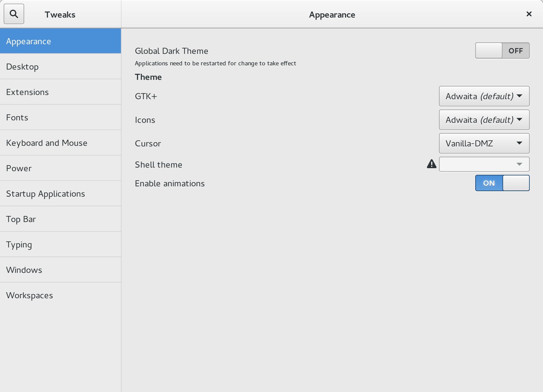
Task: Open the Workspaces section
Action: (60, 295)
